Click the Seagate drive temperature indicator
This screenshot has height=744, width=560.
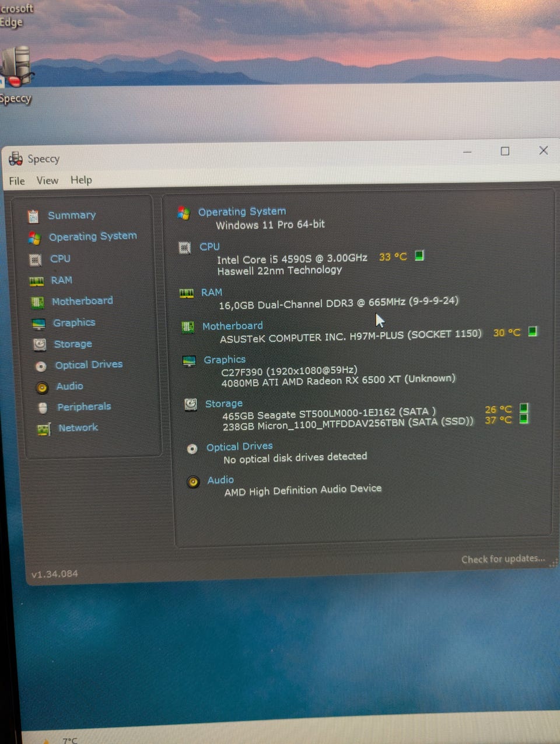click(x=523, y=408)
